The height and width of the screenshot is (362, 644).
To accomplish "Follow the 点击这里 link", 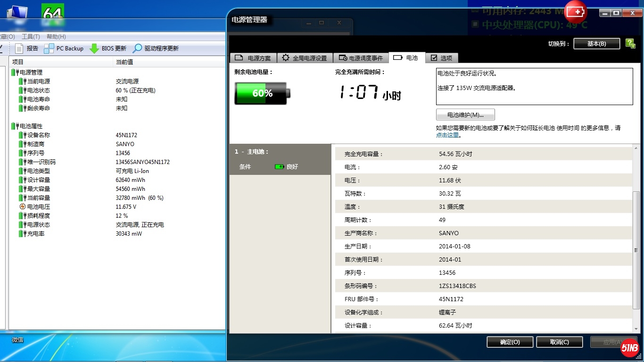I will coord(447,135).
